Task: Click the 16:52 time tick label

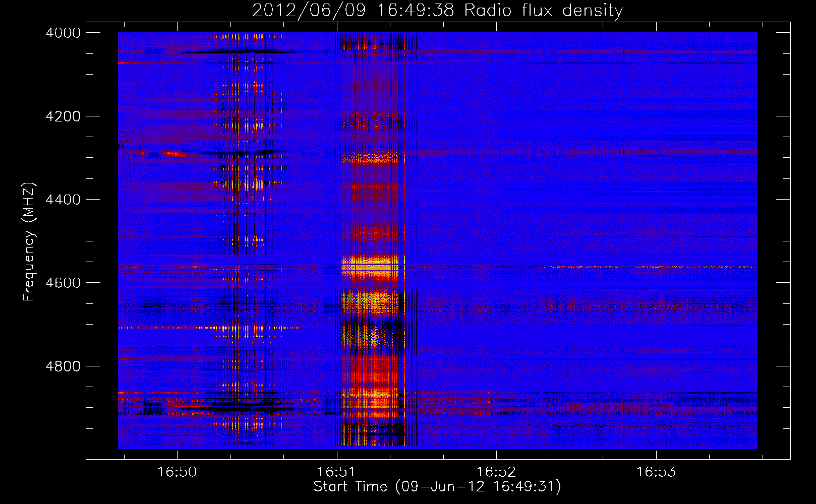Action: 496,472
